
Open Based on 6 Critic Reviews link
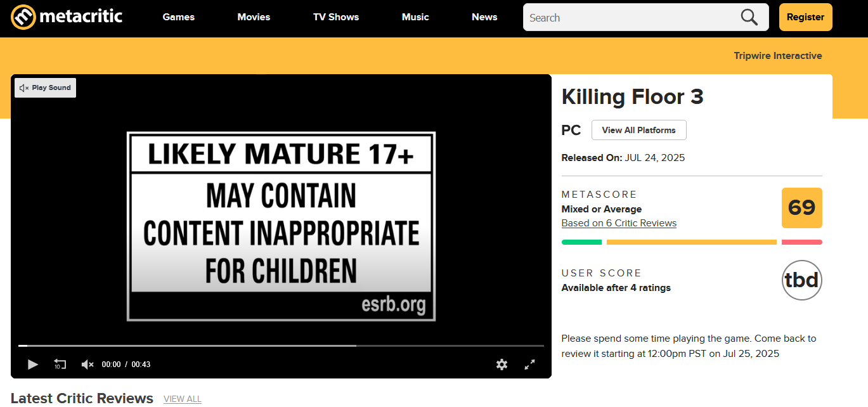[x=619, y=223]
